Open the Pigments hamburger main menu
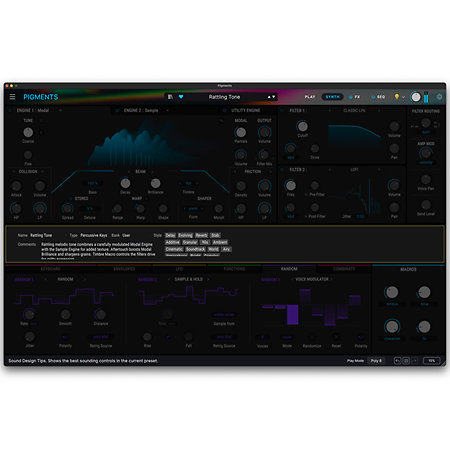The image size is (450, 450). 12,97
